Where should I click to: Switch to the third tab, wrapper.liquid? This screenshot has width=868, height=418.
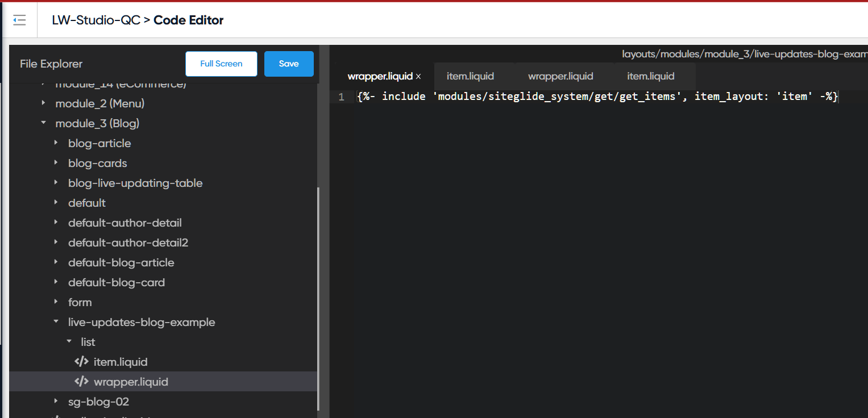pos(560,76)
